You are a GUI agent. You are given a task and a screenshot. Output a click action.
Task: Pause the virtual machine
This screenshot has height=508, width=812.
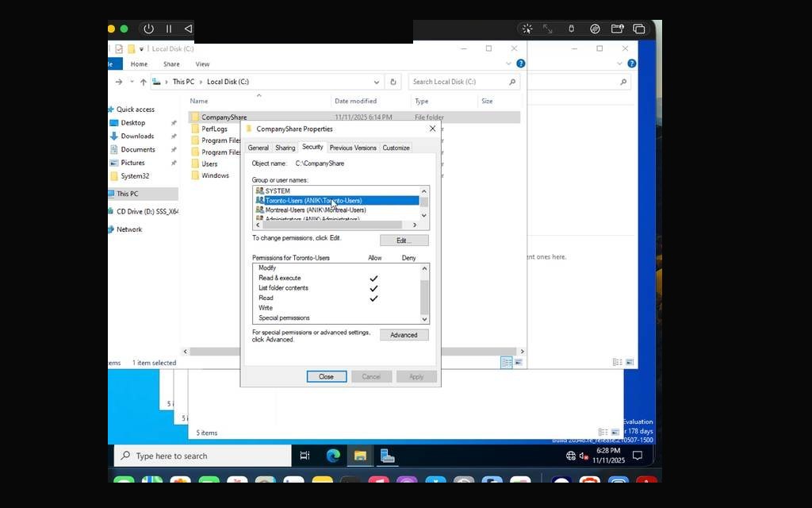pyautogui.click(x=169, y=29)
